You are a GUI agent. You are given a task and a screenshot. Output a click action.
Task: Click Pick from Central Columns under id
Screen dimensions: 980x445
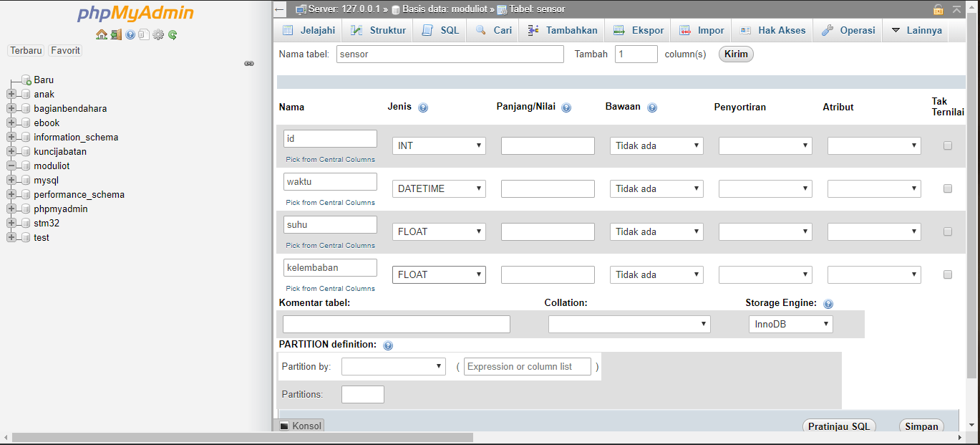[x=330, y=159]
